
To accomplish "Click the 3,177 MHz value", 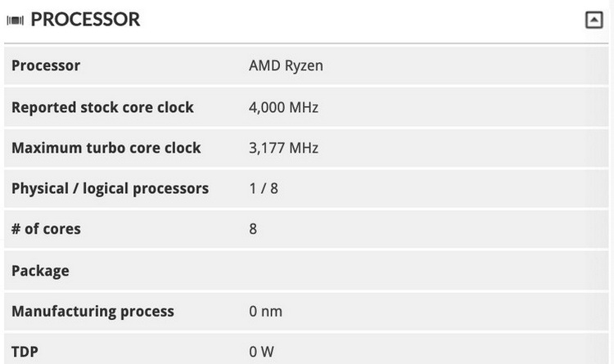I will click(x=283, y=148).
